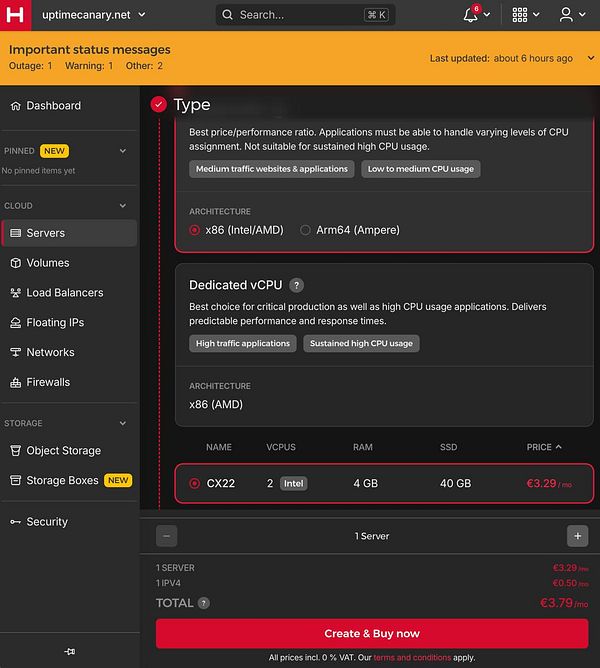Image resolution: width=600 pixels, height=668 pixels.
Task: Open Floating IPs in sidebar
Action: click(69, 322)
